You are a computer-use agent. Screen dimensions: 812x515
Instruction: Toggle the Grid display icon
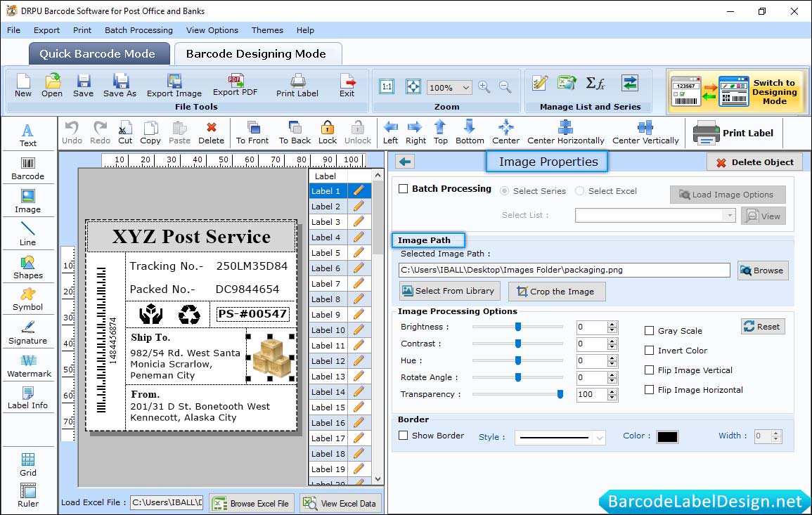click(28, 464)
